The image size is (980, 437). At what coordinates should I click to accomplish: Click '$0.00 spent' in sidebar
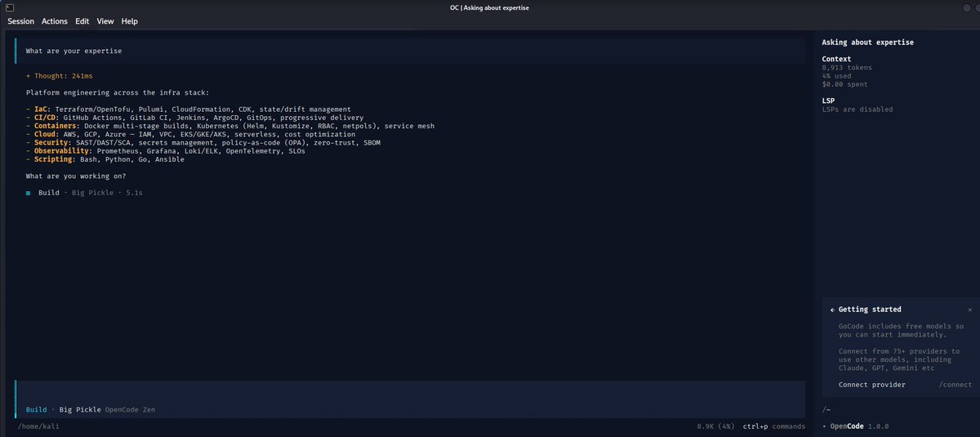tap(844, 84)
